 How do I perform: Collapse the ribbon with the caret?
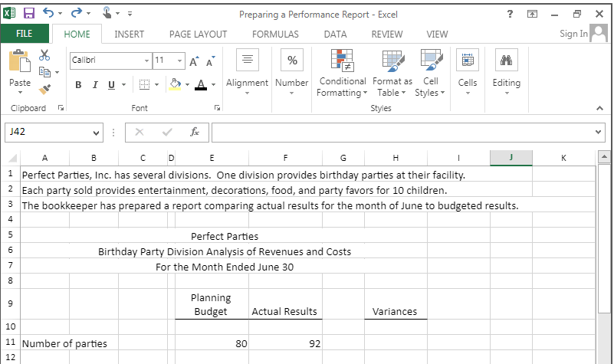click(599, 108)
